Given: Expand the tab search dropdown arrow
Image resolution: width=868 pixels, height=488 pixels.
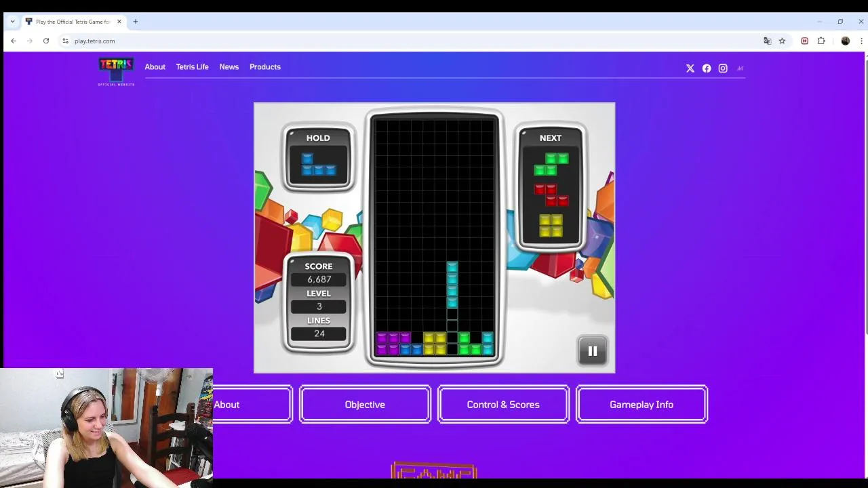Looking at the screenshot, I should 12,22.
